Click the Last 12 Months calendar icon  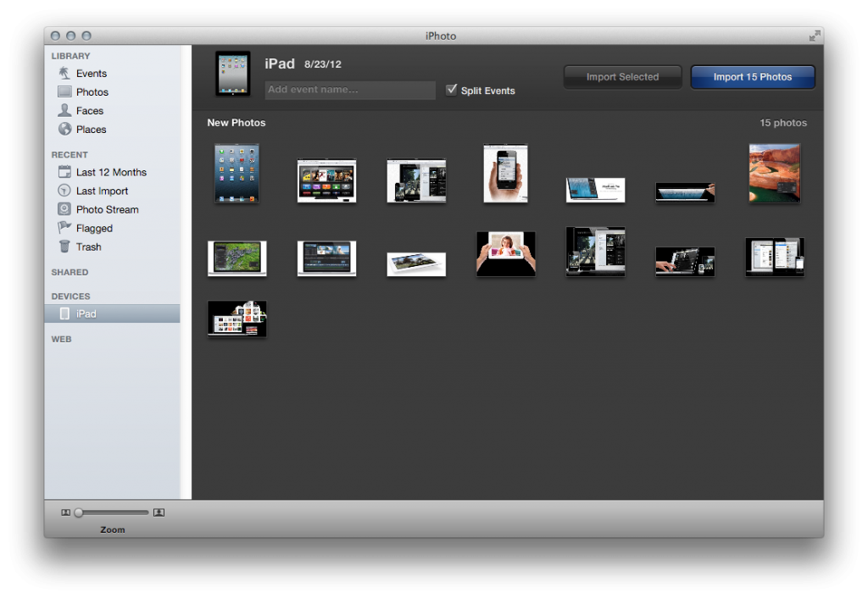[64, 172]
